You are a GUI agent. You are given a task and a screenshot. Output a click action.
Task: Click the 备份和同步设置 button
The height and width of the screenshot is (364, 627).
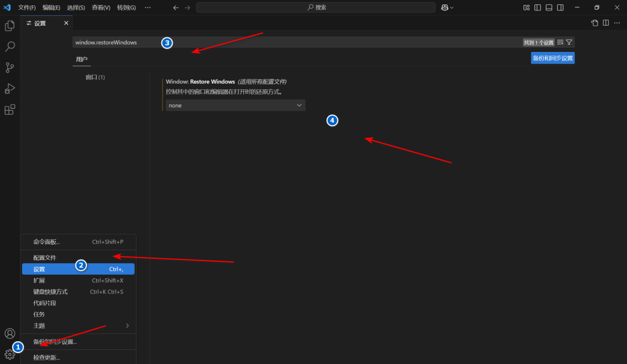(553, 58)
